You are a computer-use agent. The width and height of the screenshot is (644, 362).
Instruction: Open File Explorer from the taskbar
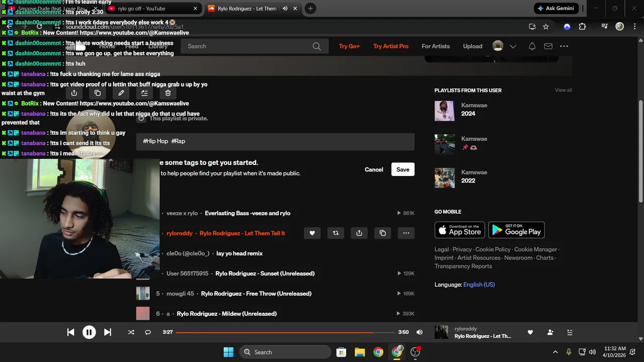point(360,352)
